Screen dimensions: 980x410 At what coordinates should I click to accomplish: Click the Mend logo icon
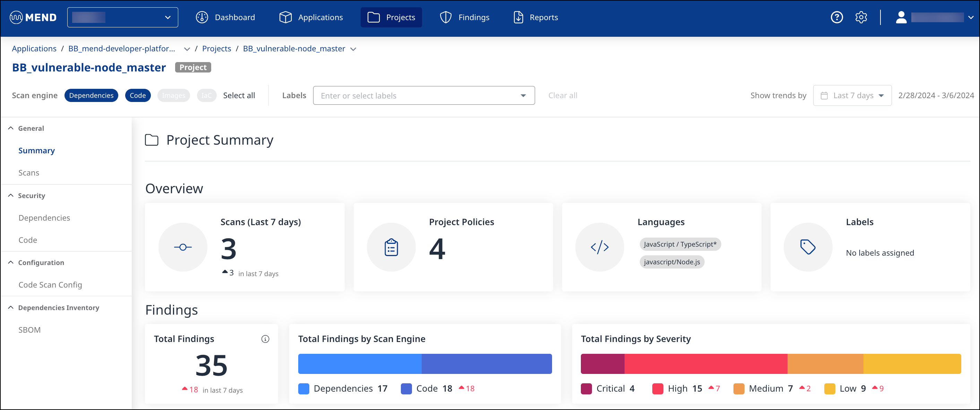click(x=16, y=17)
